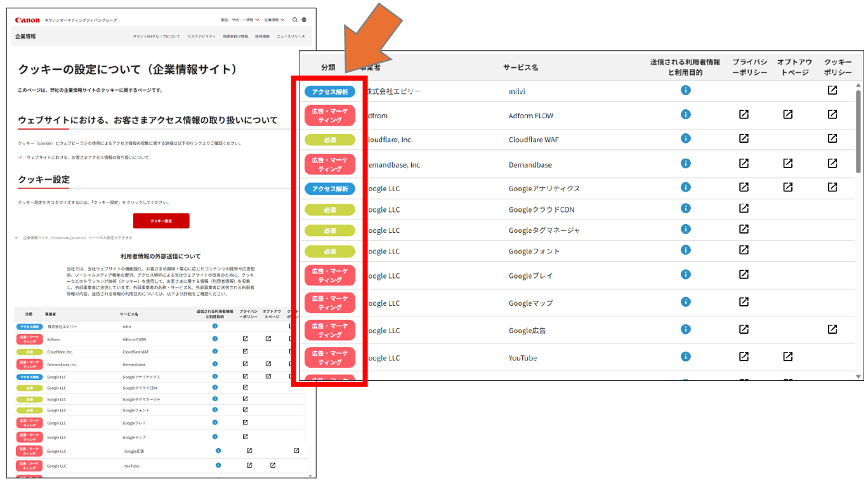Click the red クッキー設定 button
Viewport: 868px width, 481px height.
click(x=161, y=221)
